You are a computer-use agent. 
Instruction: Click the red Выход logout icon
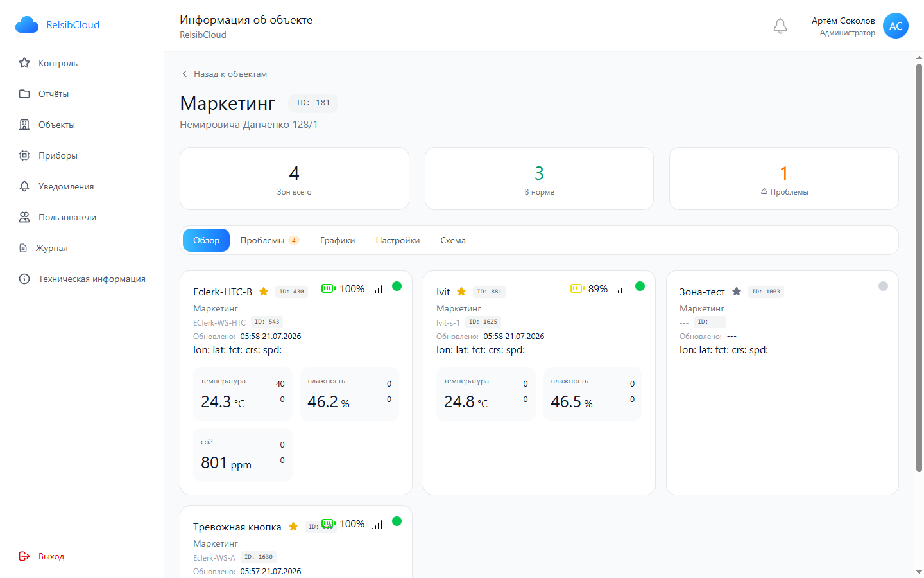[x=24, y=556]
